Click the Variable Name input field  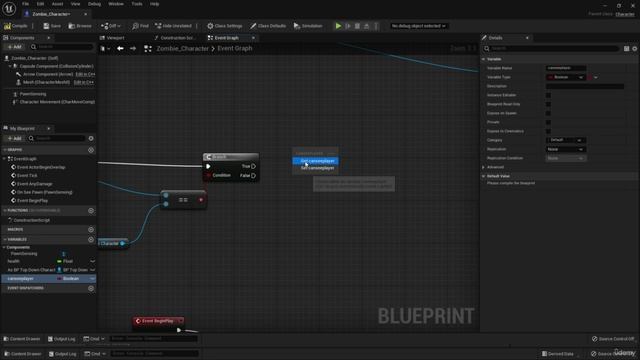tap(566, 68)
